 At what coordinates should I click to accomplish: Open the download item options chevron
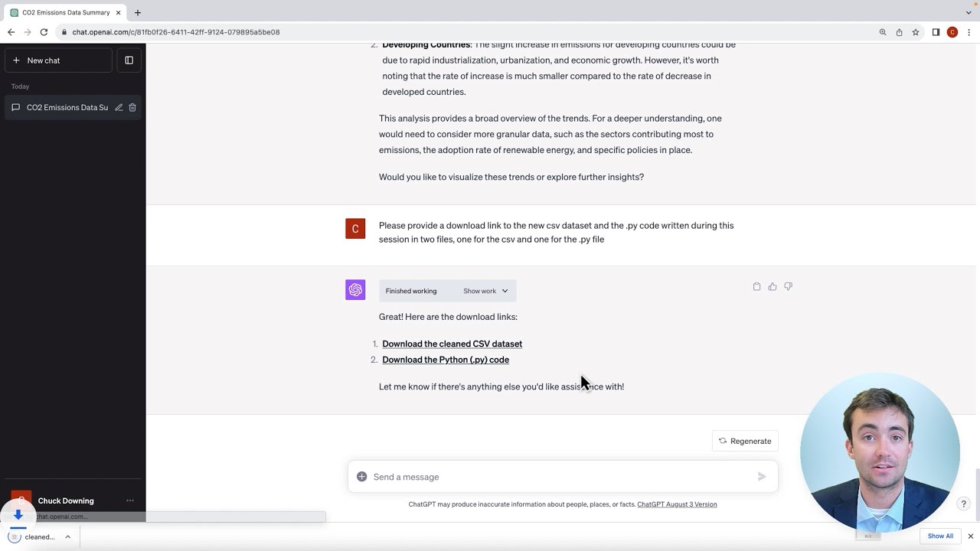click(67, 536)
